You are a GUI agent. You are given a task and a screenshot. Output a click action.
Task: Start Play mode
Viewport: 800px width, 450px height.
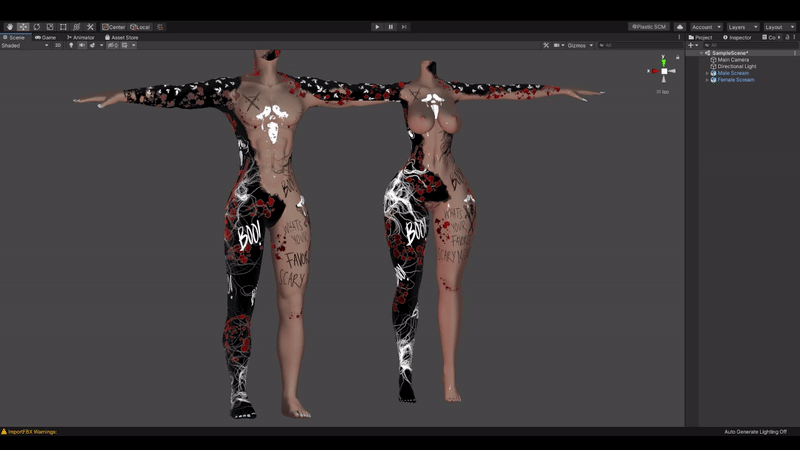pyautogui.click(x=377, y=27)
